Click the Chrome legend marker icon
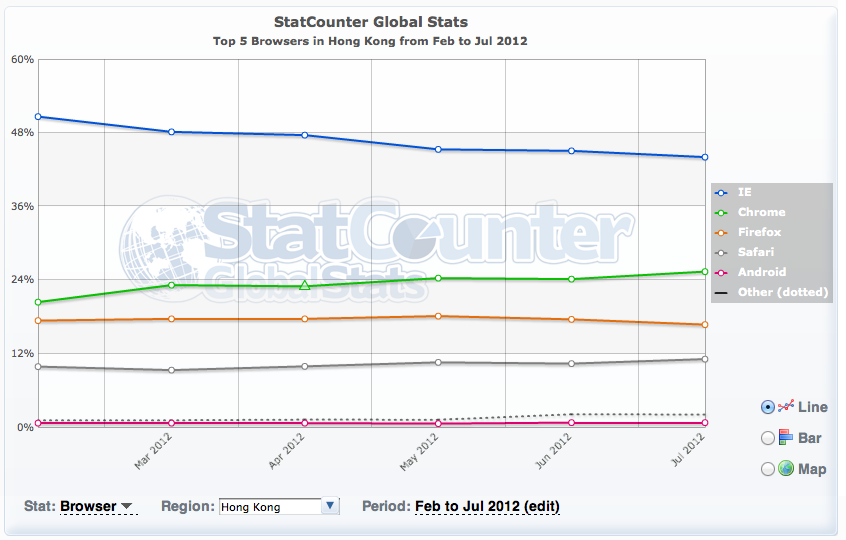The width and height of the screenshot is (846, 540). [x=721, y=212]
